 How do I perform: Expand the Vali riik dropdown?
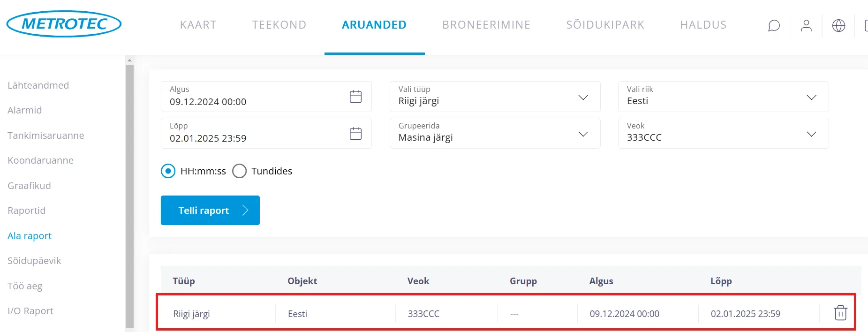click(811, 97)
